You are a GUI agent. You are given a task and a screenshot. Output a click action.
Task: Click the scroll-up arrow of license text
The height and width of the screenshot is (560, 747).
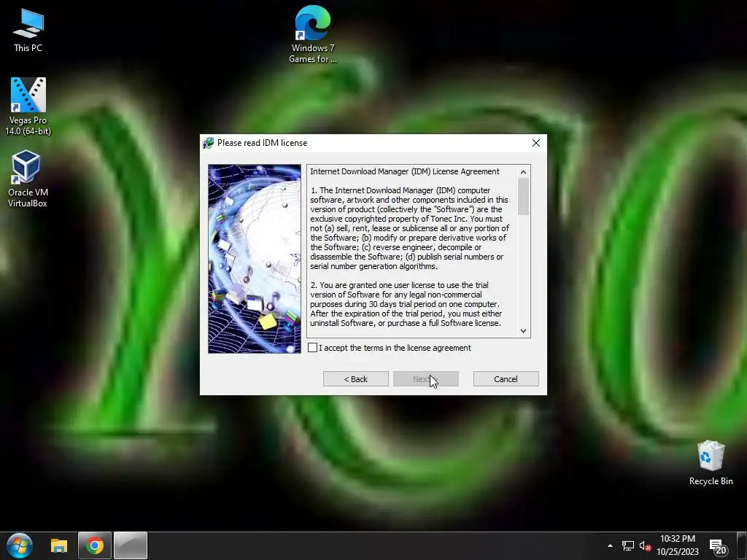[x=524, y=172]
